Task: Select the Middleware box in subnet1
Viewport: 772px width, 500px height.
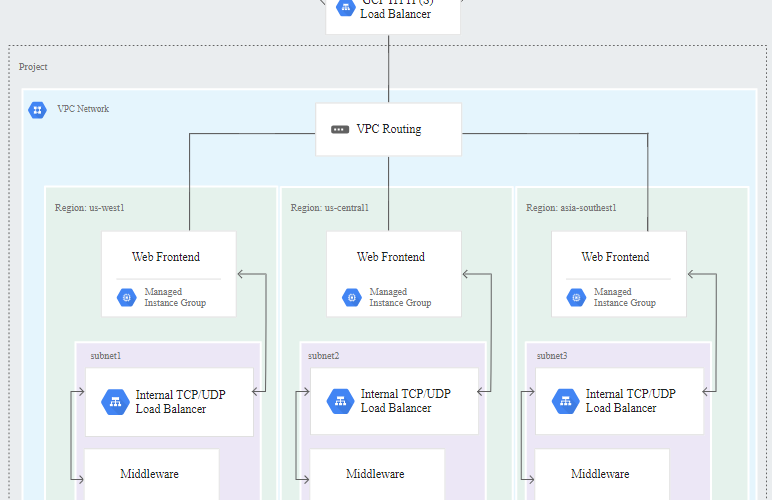Action: [x=152, y=474]
